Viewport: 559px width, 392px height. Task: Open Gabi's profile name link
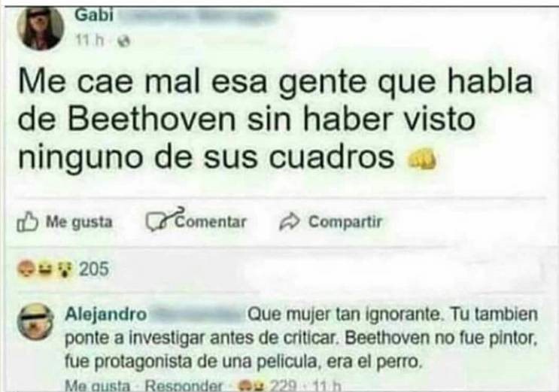[94, 15]
